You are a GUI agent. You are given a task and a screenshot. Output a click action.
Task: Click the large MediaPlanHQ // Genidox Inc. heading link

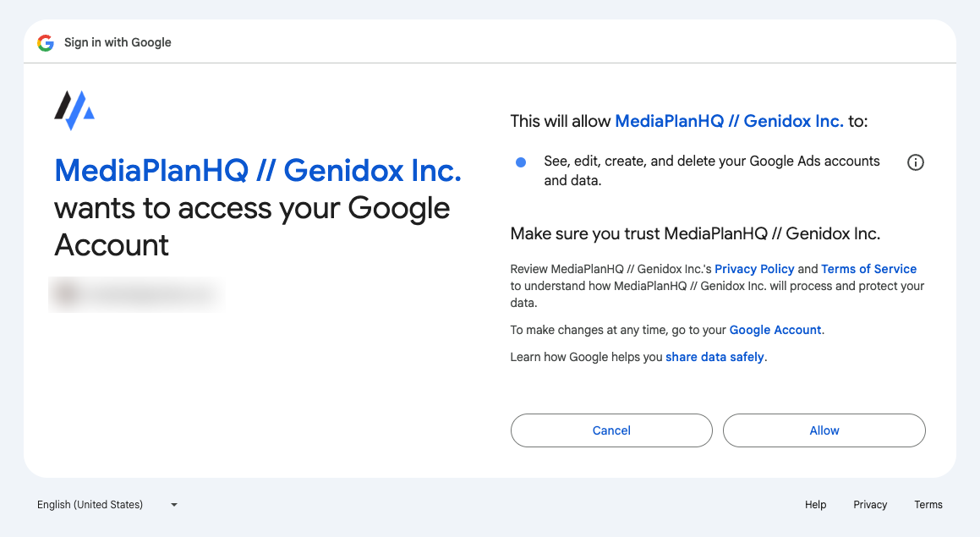(258, 170)
